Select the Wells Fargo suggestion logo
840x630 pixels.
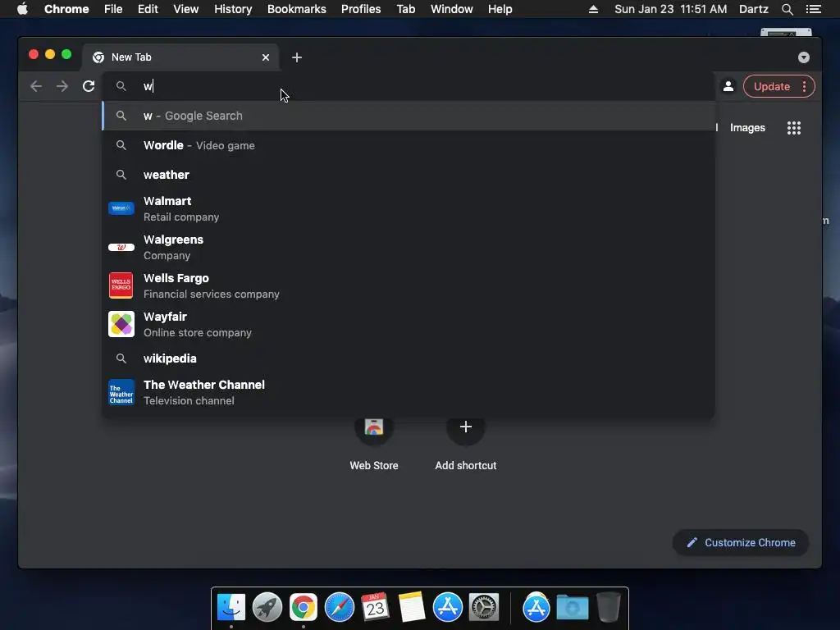point(121,285)
